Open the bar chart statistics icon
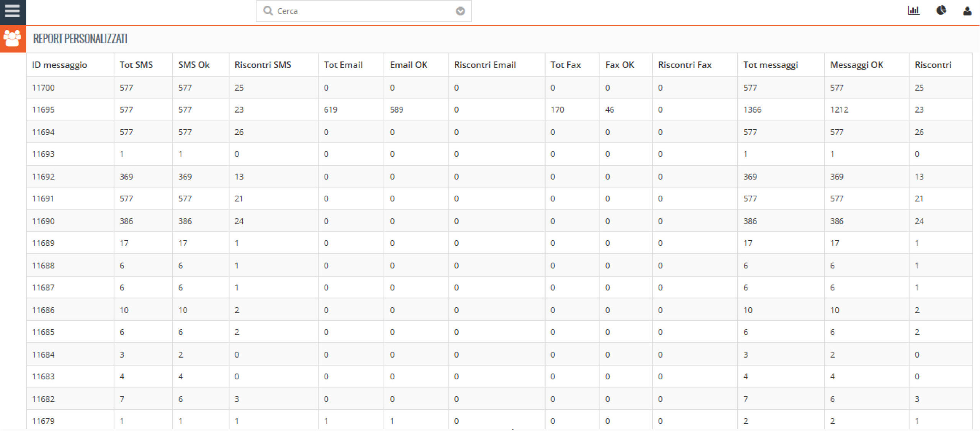This screenshot has height=431, width=980. point(913,11)
